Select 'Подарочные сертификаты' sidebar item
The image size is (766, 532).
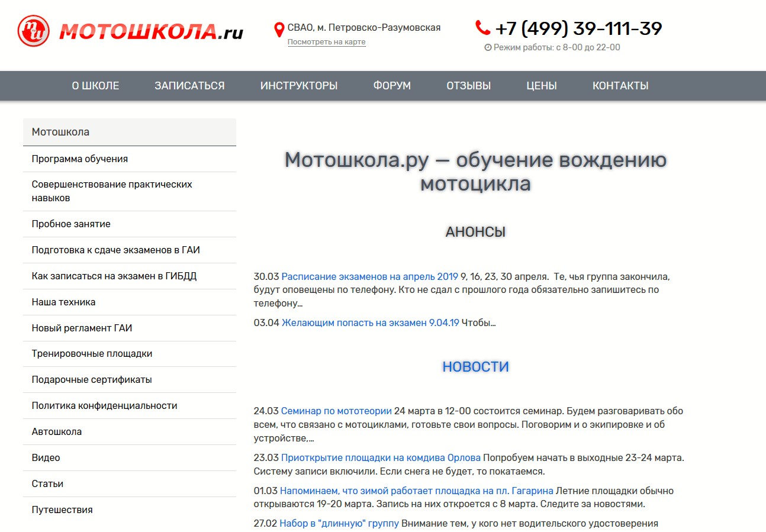point(130,380)
